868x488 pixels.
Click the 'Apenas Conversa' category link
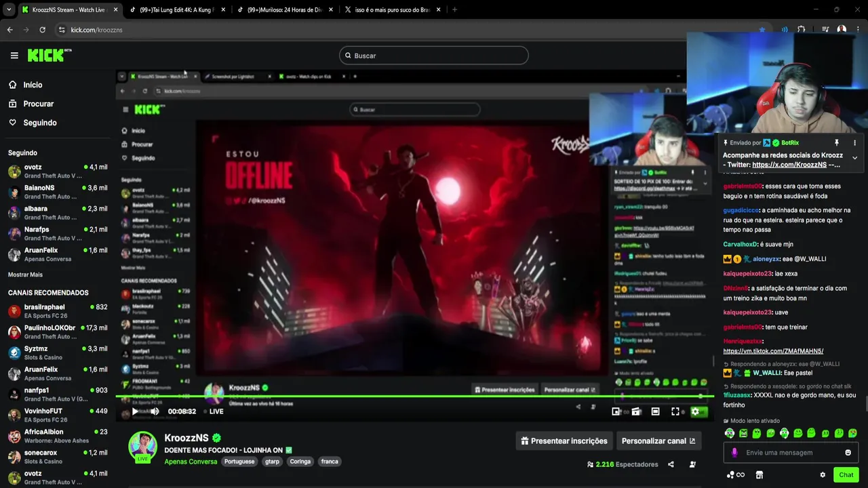[x=191, y=462]
